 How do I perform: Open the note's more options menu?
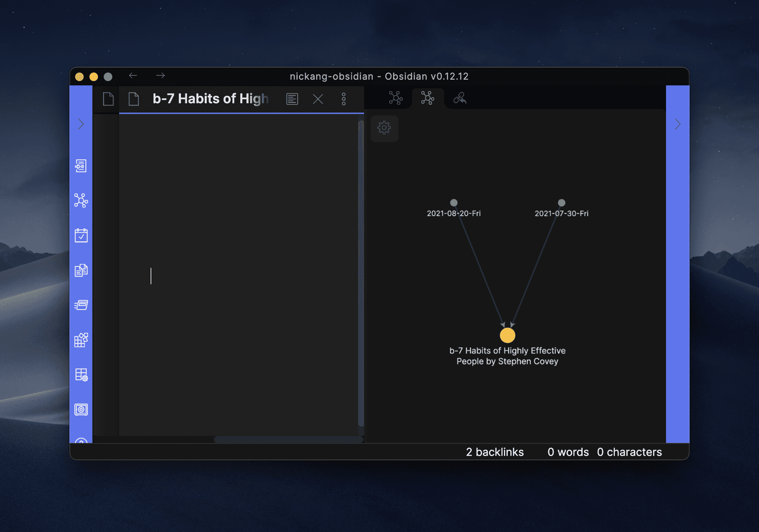point(343,99)
